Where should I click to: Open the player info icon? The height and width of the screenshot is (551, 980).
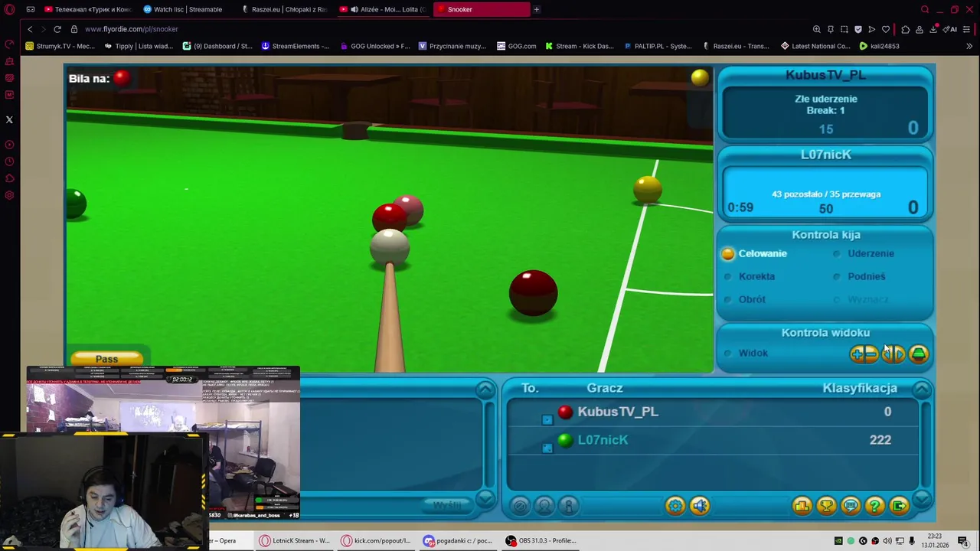coord(569,506)
